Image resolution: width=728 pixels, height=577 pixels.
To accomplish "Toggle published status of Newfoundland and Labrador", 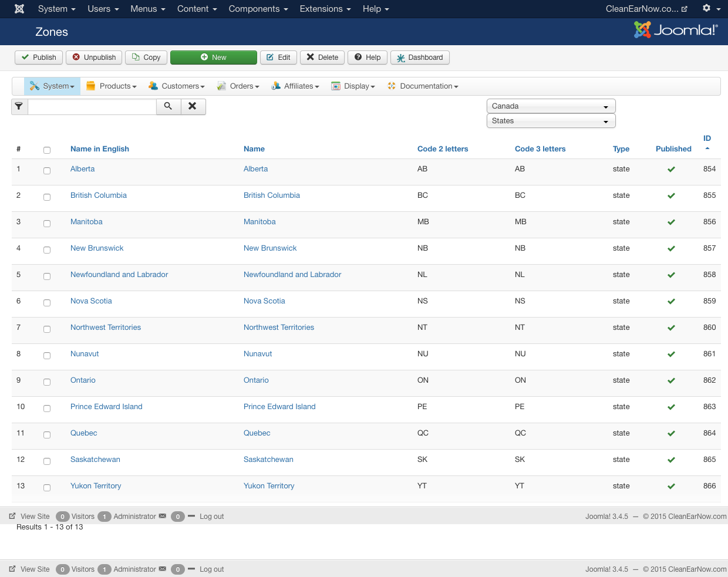I will 671,275.
